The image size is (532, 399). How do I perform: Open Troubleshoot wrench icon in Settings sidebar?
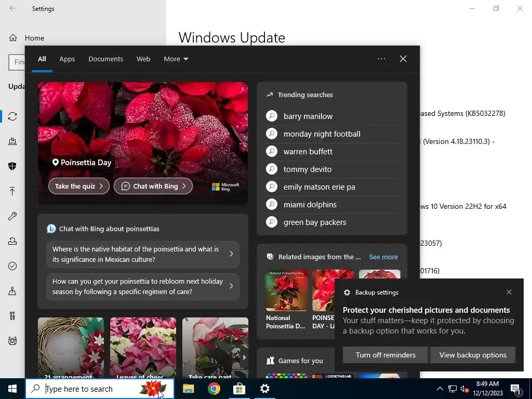click(12, 216)
